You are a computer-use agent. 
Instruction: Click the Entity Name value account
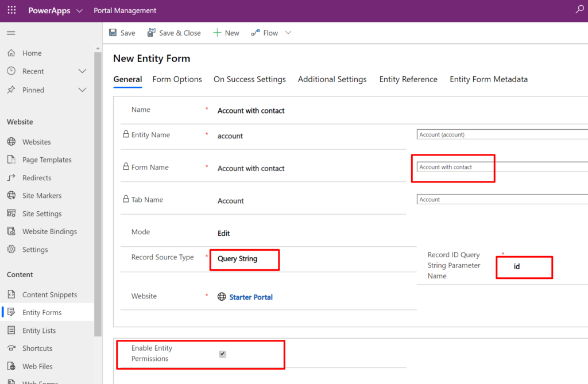(x=230, y=136)
